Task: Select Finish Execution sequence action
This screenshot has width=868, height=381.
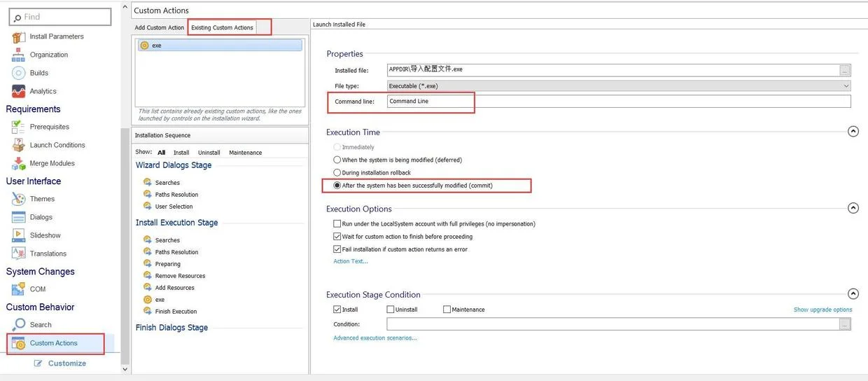Action: point(176,312)
